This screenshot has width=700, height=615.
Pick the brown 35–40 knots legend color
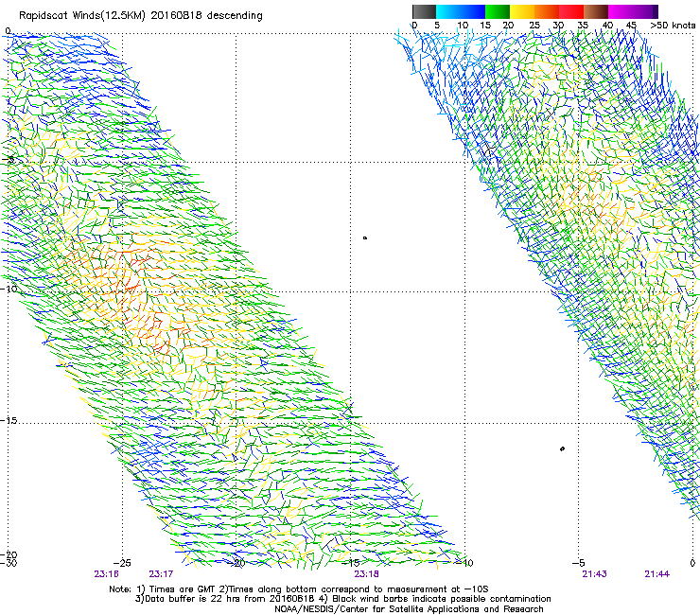coord(596,11)
